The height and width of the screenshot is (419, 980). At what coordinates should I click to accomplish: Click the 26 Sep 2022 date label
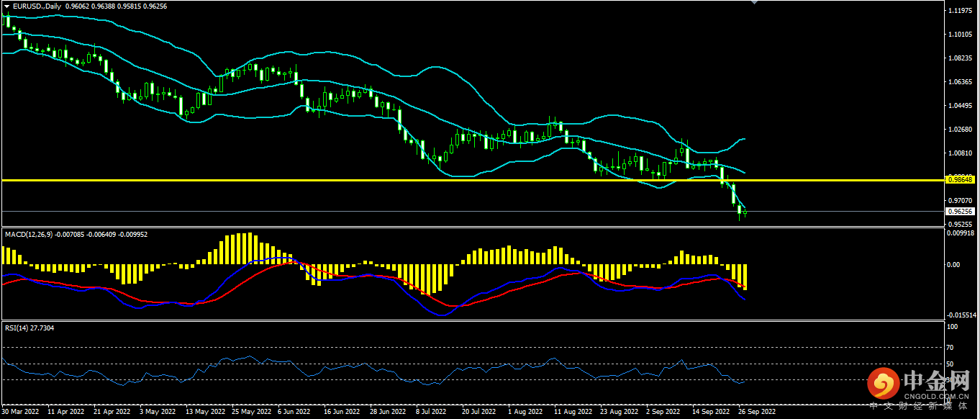756,413
